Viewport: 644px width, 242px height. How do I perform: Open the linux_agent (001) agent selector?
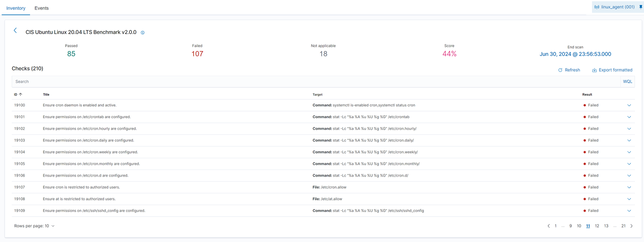click(614, 7)
